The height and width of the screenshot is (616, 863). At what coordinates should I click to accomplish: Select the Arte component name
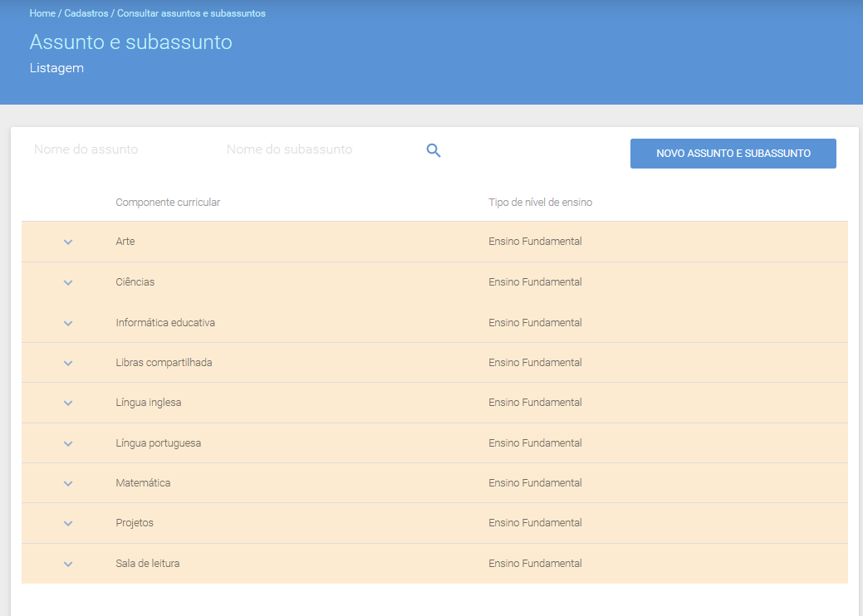125,242
